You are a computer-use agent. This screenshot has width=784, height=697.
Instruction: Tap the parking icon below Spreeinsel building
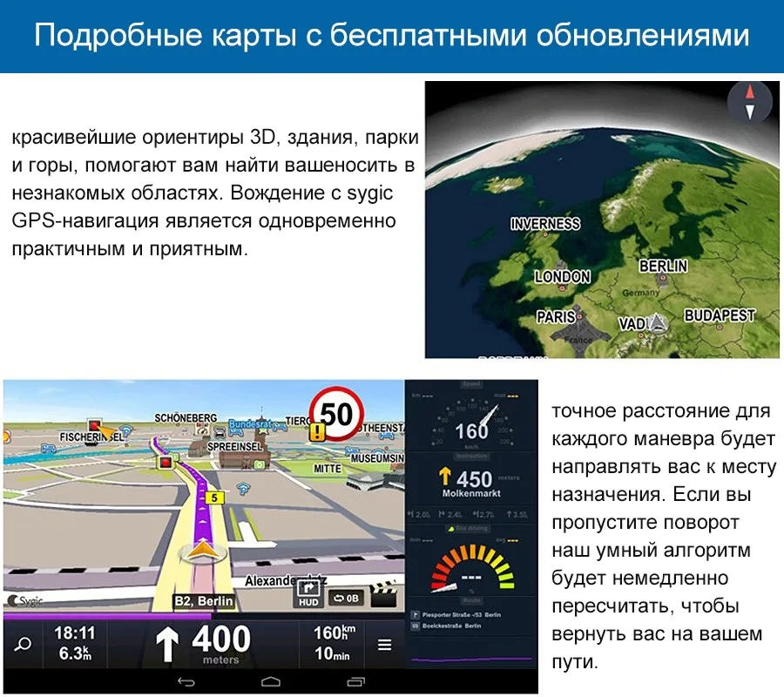tap(243, 489)
